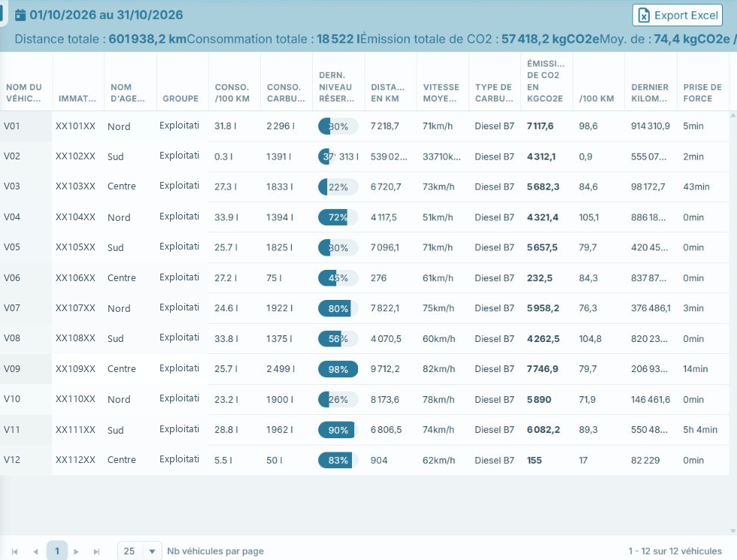Sort by ÉMISSI... DE CO2 column header

pyautogui.click(x=547, y=81)
